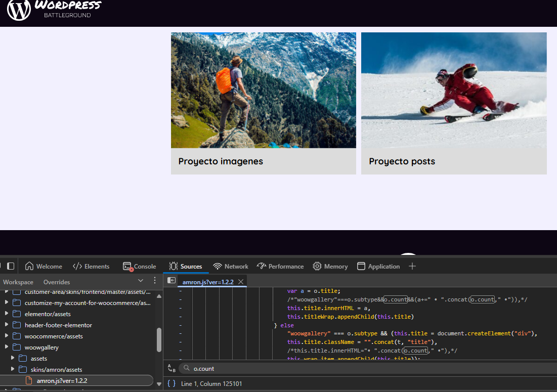Expand the elementor/assets folder
The width and height of the screenshot is (557, 392).
coord(6,314)
